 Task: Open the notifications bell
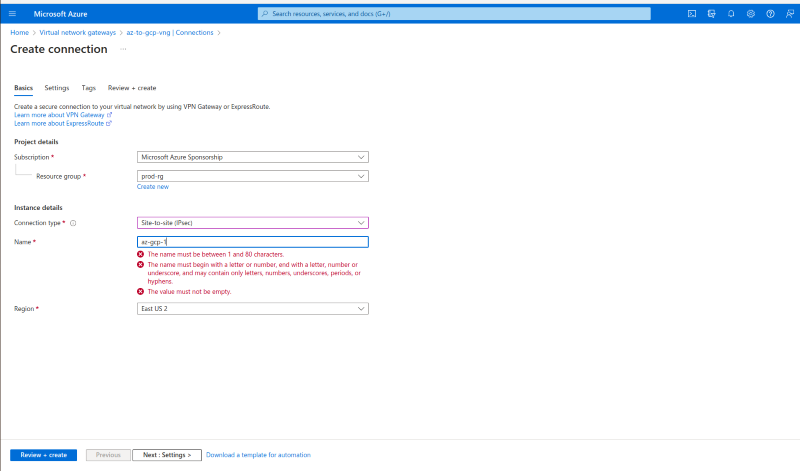(x=731, y=14)
